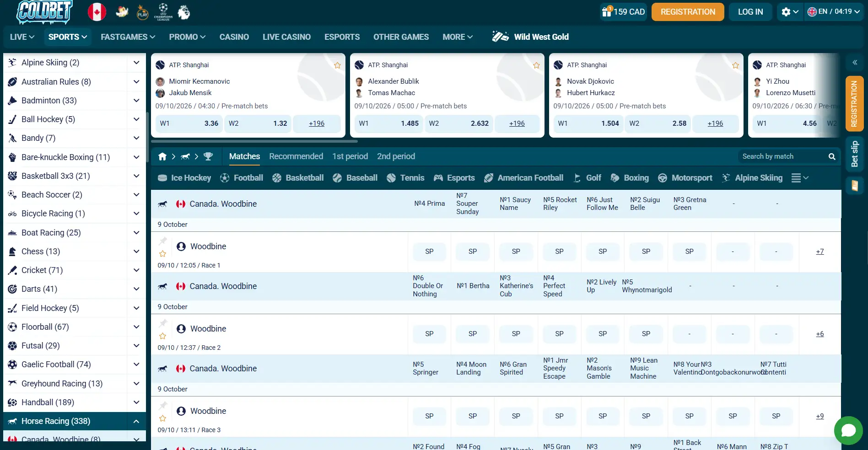Expand the Badminton (33) category
Screen dimensions: 868x450
[136, 100]
